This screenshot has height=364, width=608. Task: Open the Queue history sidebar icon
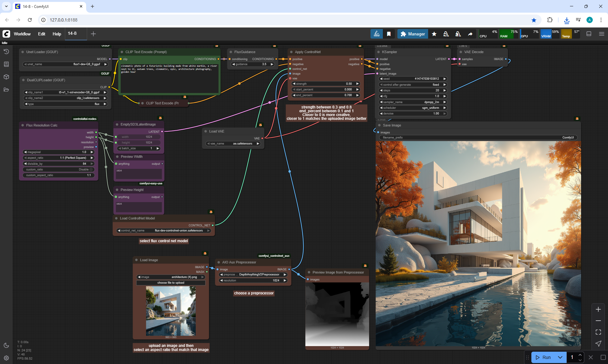pos(6,52)
